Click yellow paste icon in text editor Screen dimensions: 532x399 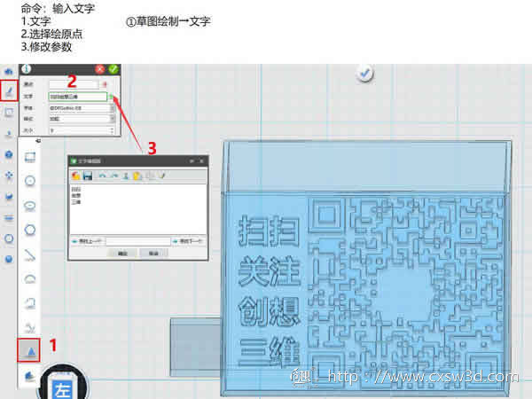coord(137,176)
